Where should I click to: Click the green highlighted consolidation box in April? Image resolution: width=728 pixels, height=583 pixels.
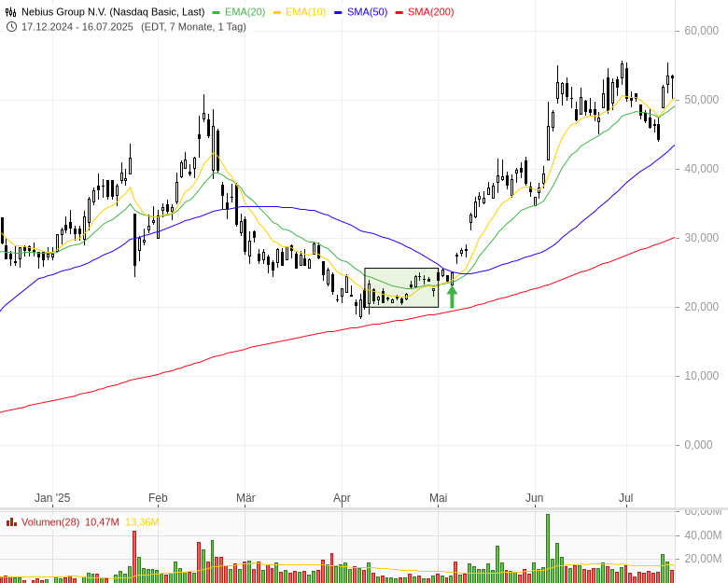click(401, 287)
